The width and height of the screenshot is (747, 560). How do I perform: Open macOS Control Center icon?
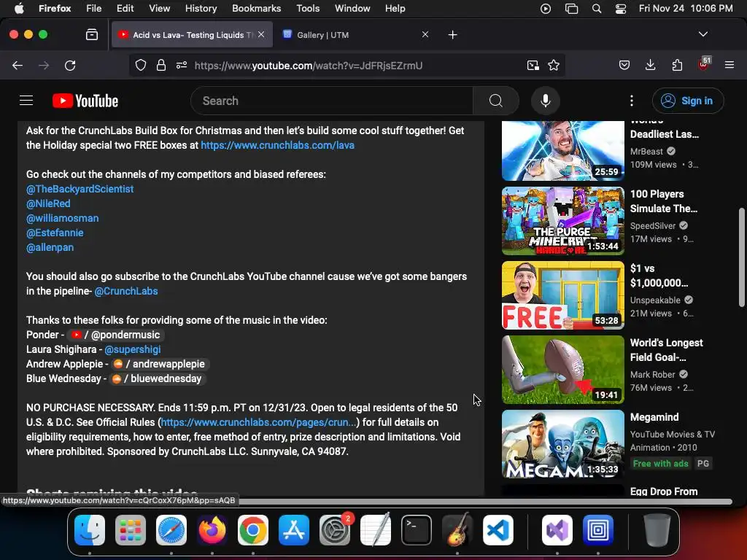[x=621, y=9]
